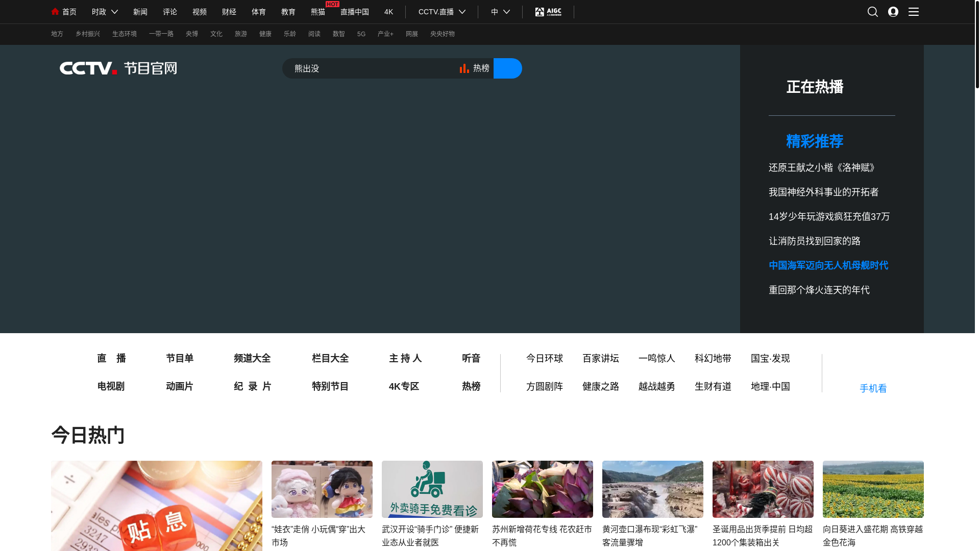Go to 一带一路 sub-navigation link
980x551 pixels.
click(161, 34)
